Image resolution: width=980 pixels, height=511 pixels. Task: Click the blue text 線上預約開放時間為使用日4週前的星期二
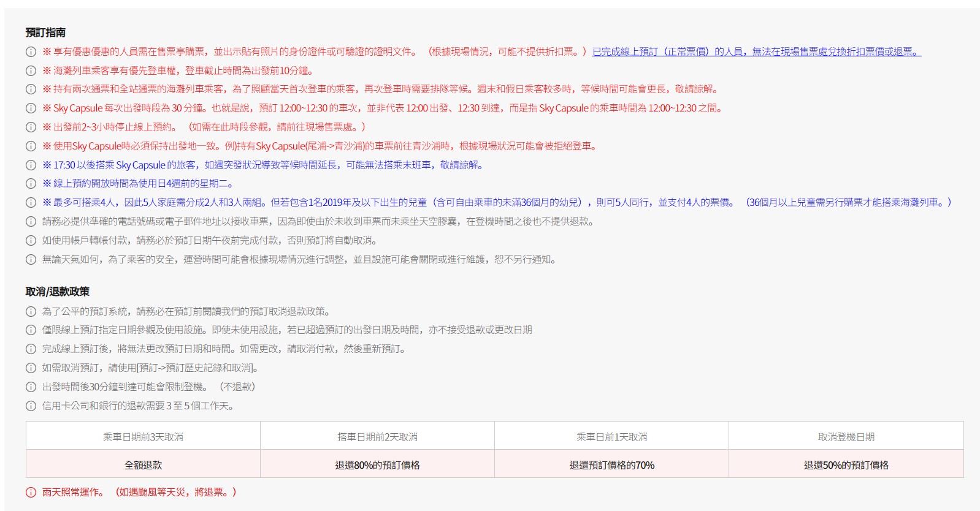click(x=139, y=184)
